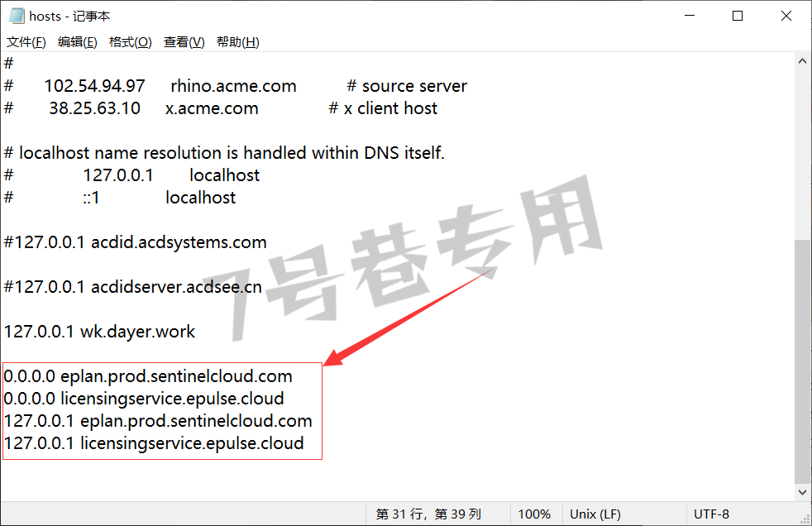Screen dimensions: 812x526
Task: Click the resize grip in status bar corner
Action: [805, 519]
